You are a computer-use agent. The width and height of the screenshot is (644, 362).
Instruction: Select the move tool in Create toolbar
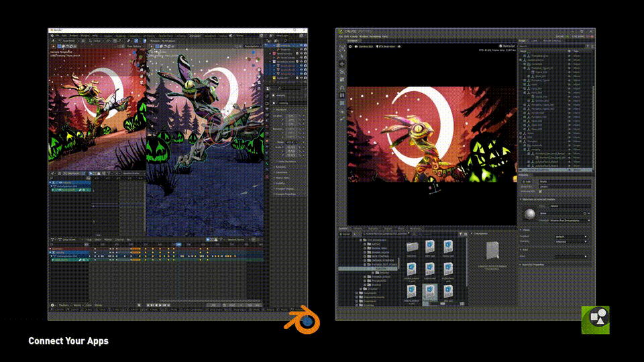[341, 64]
